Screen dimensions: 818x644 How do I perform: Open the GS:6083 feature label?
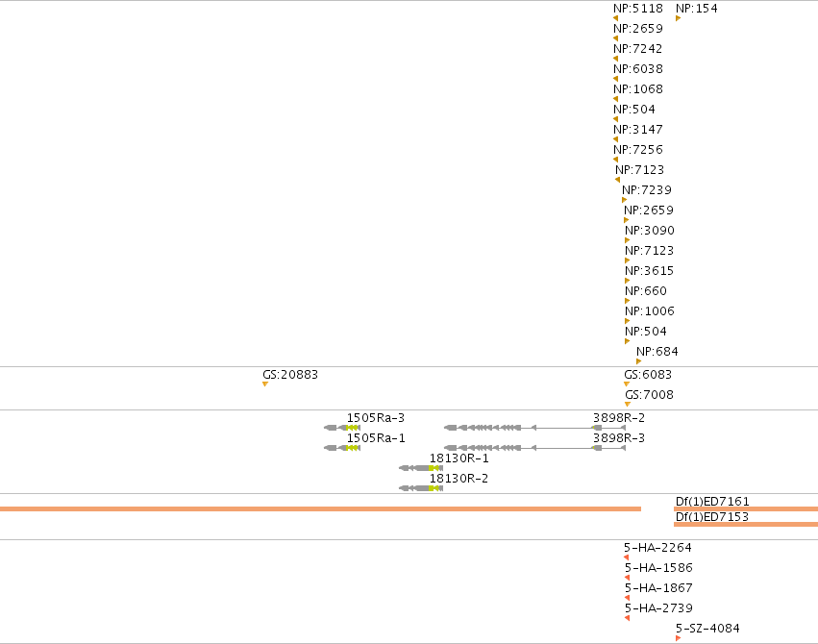point(648,375)
